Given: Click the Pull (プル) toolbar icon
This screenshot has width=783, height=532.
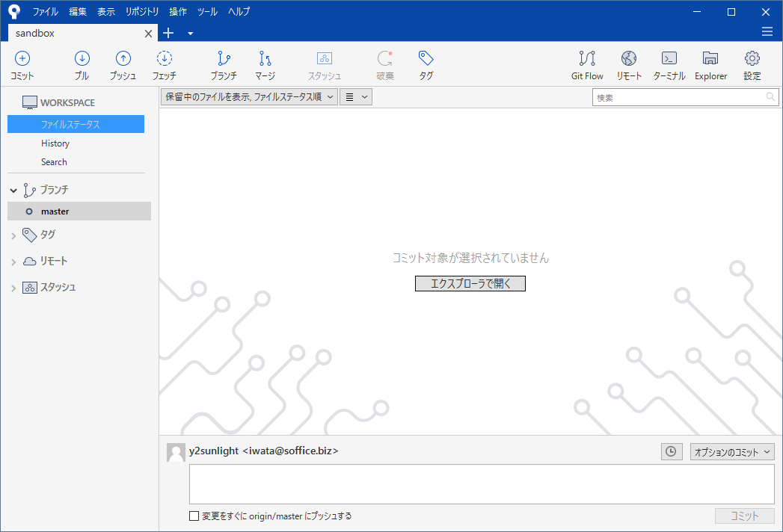Looking at the screenshot, I should tap(82, 65).
